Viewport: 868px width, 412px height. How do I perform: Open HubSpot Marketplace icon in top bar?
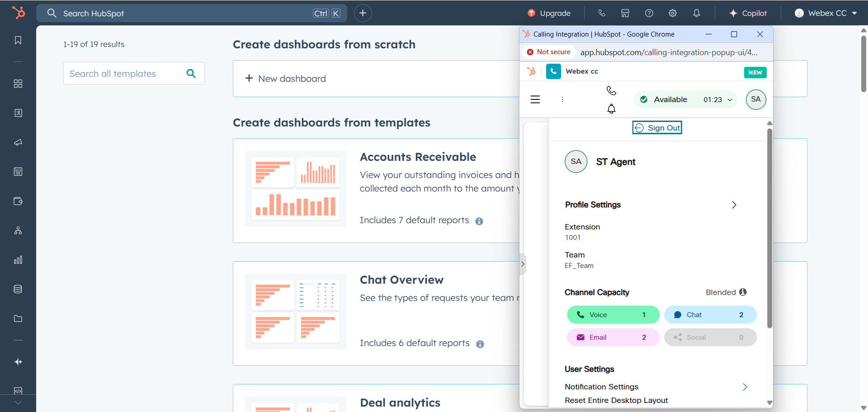point(625,13)
